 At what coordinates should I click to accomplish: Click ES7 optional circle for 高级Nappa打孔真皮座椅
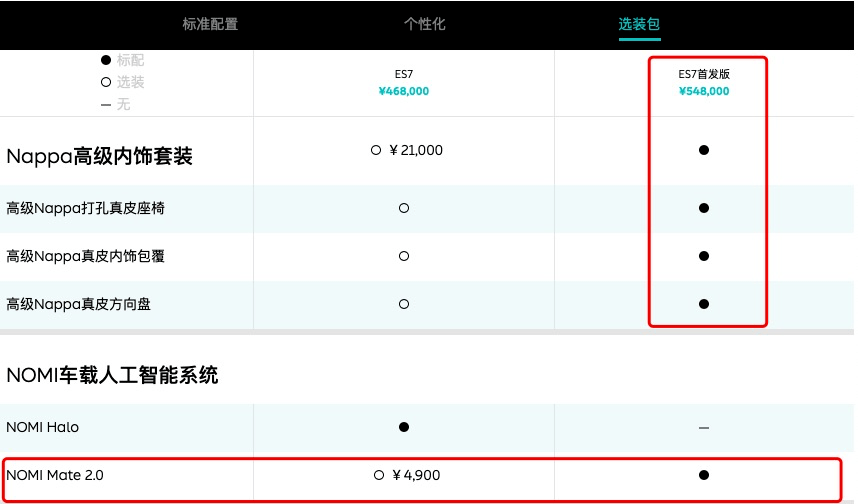404,208
